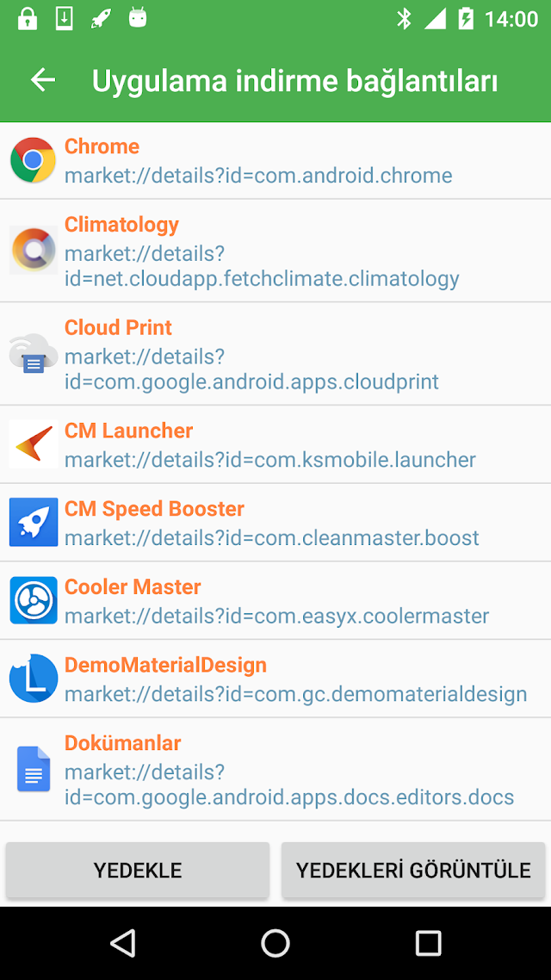Viewport: 551px width, 980px height.
Task: Tap the Android home navigation button
Action: [x=275, y=942]
